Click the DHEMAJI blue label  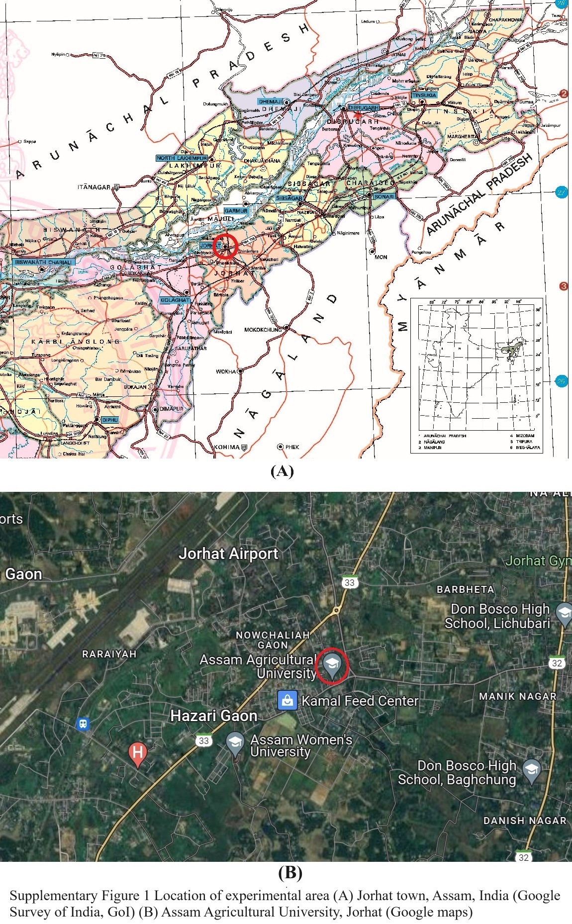point(271,101)
